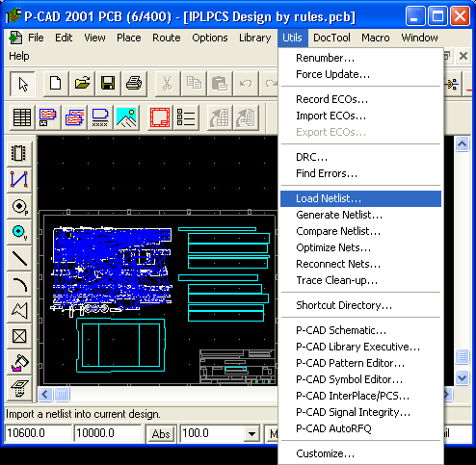This screenshot has width=476, height=465.
Task: Select Optimize Nets in the Utils menu
Action: (360, 247)
